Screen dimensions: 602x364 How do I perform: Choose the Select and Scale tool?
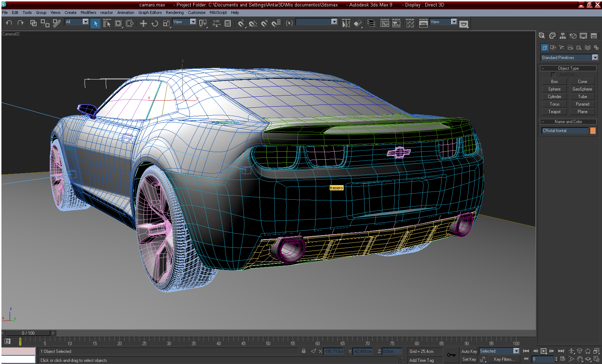click(x=166, y=23)
